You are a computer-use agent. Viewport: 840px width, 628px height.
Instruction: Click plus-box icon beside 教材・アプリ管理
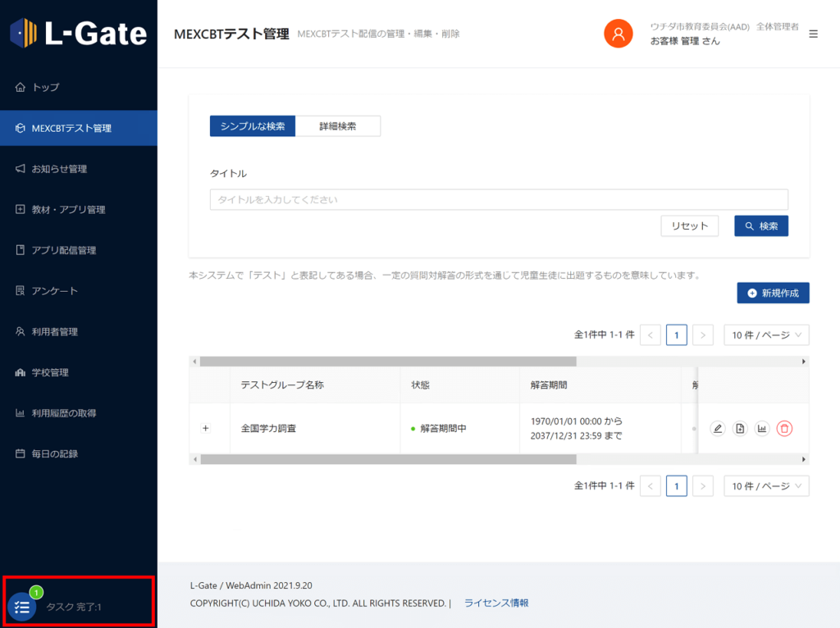[x=21, y=209]
